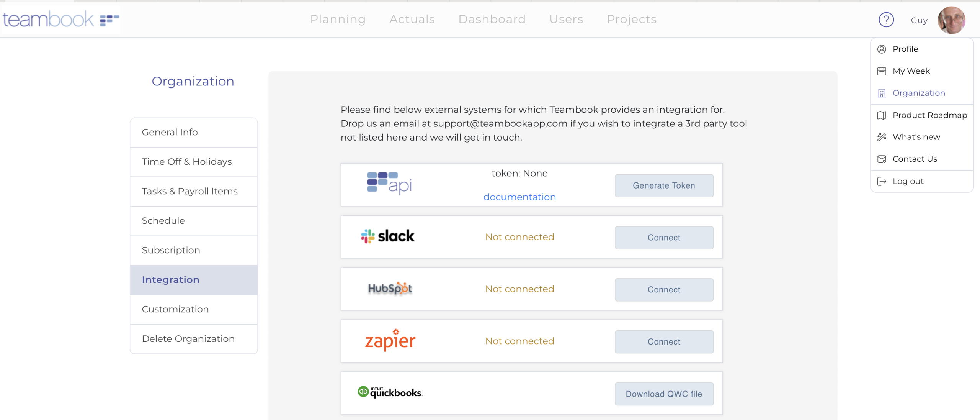Image resolution: width=980 pixels, height=420 pixels.
Task: Click the Log out arrow icon
Action: pos(882,181)
